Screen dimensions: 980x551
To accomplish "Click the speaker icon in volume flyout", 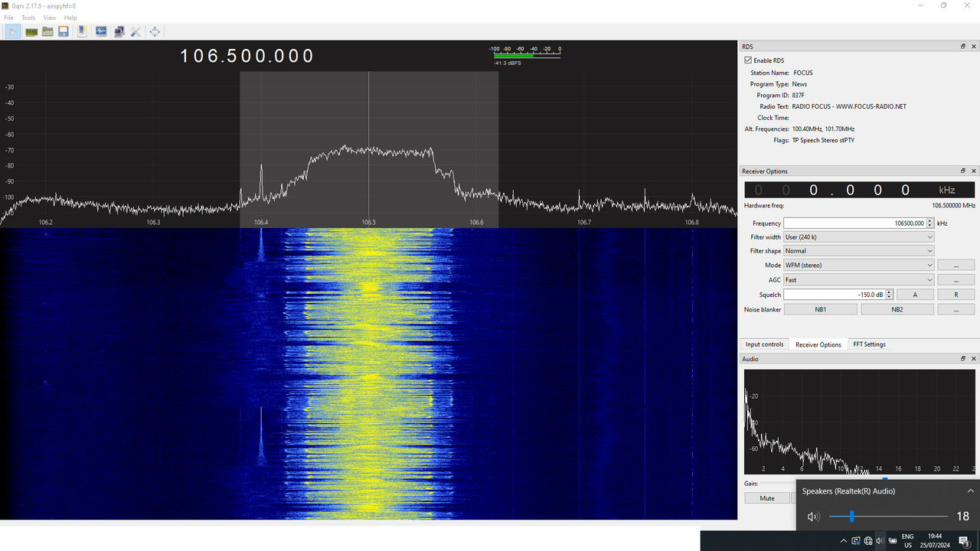I will (813, 517).
